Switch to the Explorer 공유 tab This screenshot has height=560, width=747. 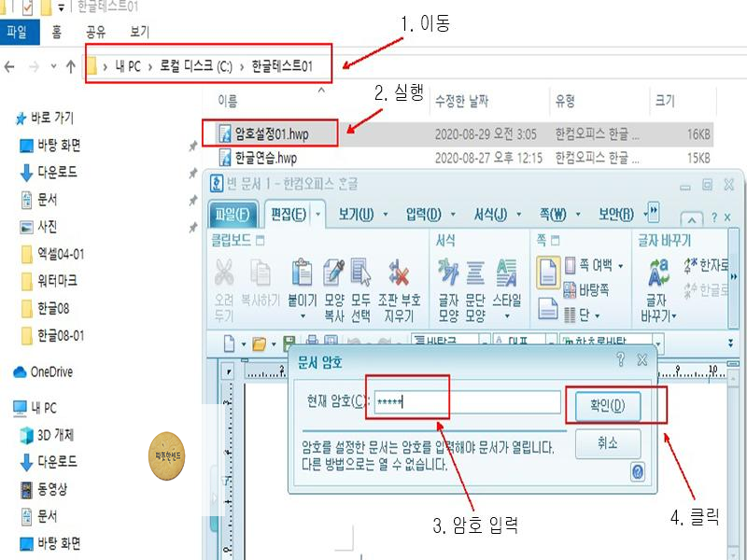point(95,33)
